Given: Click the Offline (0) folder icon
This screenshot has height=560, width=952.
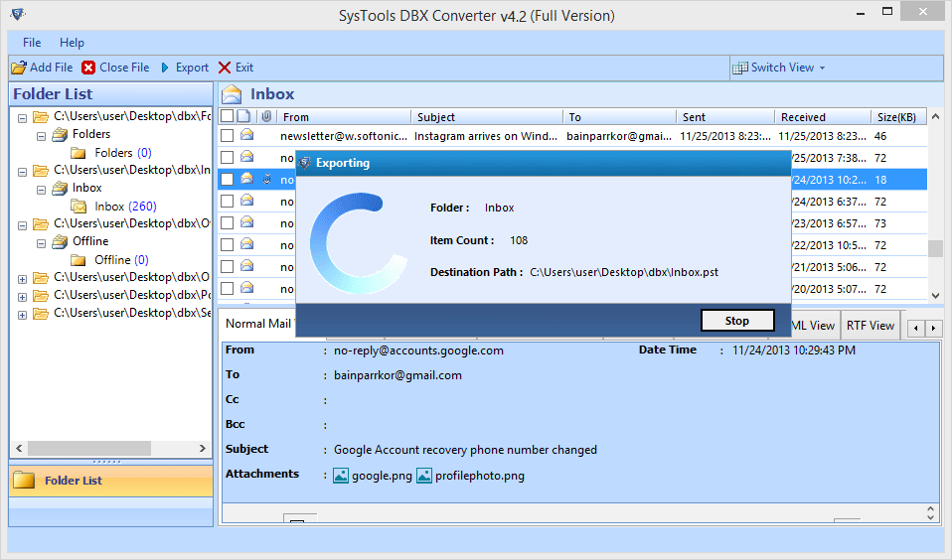Looking at the screenshot, I should click(x=79, y=260).
